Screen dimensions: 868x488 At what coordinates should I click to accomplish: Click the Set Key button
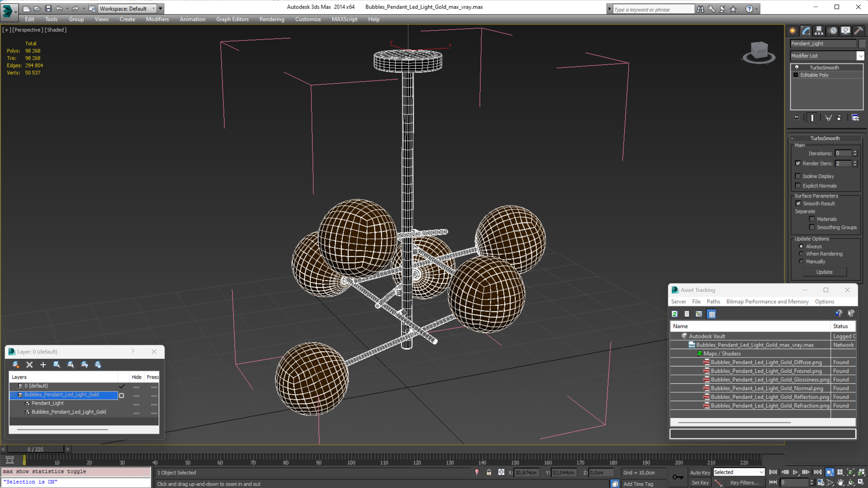[700, 483]
